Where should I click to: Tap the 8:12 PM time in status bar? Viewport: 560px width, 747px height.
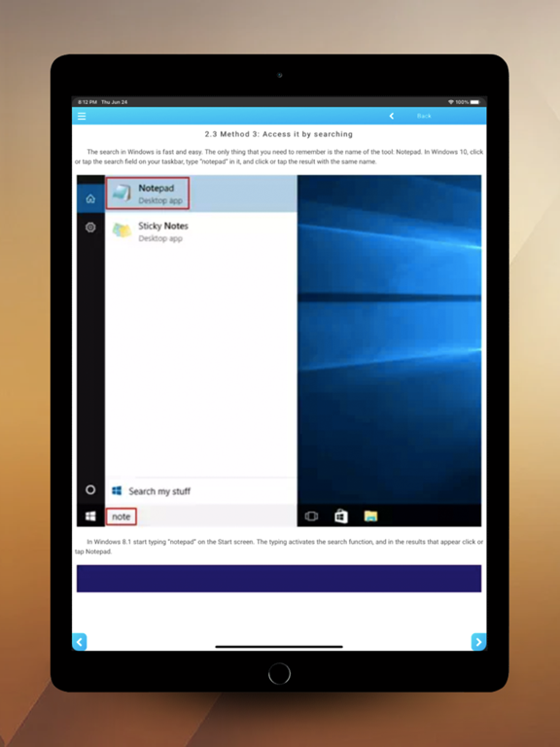pos(87,102)
